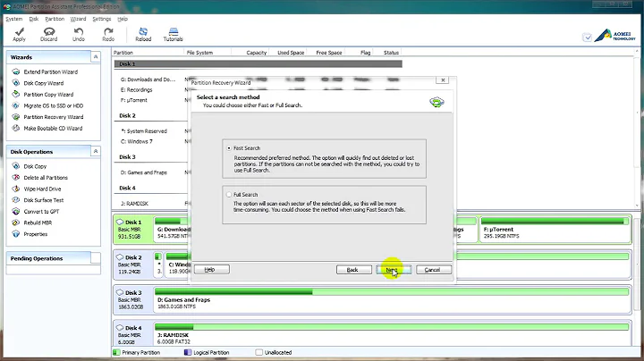Click the Unallocated legend swatch
Viewport: 644px width, 361px height.
click(x=259, y=352)
